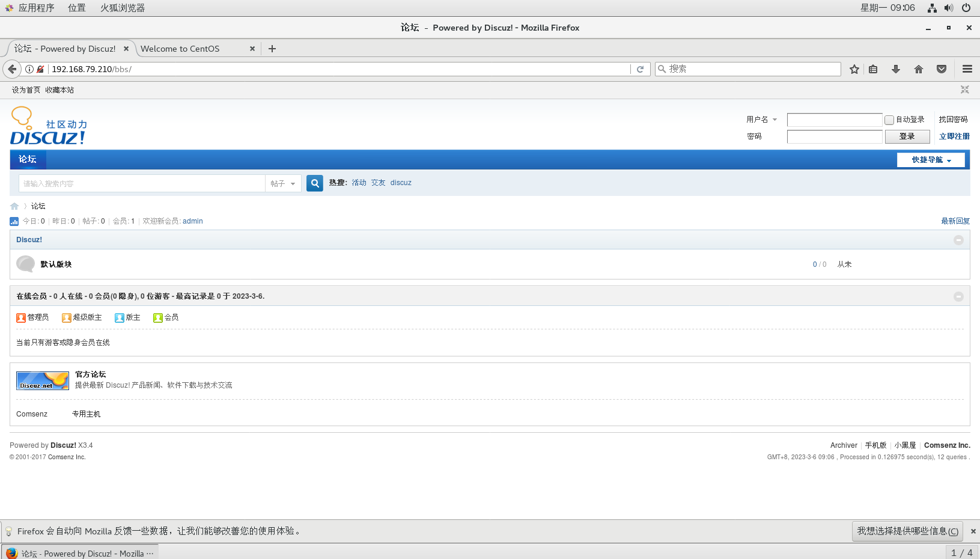The height and width of the screenshot is (559, 980).
Task: Click the 我想选择提供哪些信息 button
Action: 907,531
